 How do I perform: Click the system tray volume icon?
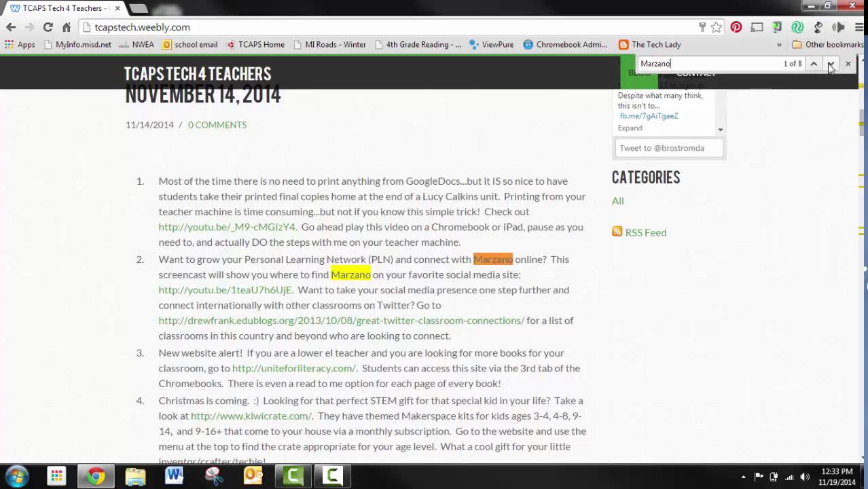[805, 477]
